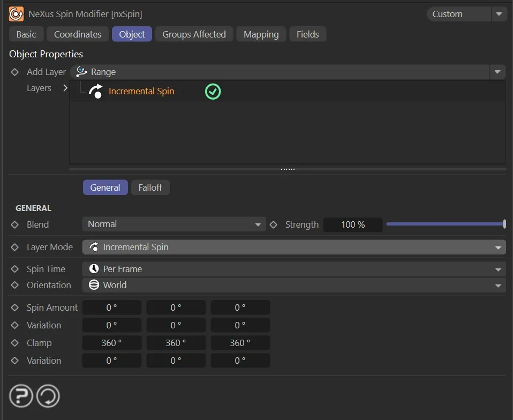The width and height of the screenshot is (513, 420).
Task: Switch to the Groups Affected tab
Action: [194, 34]
